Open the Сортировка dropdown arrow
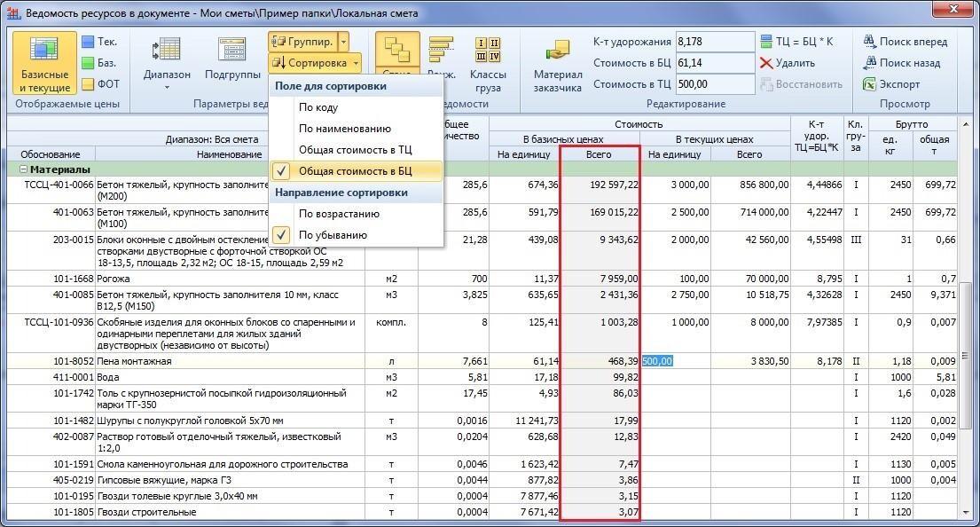Viewport: 980px width, 527px height. tap(356, 63)
